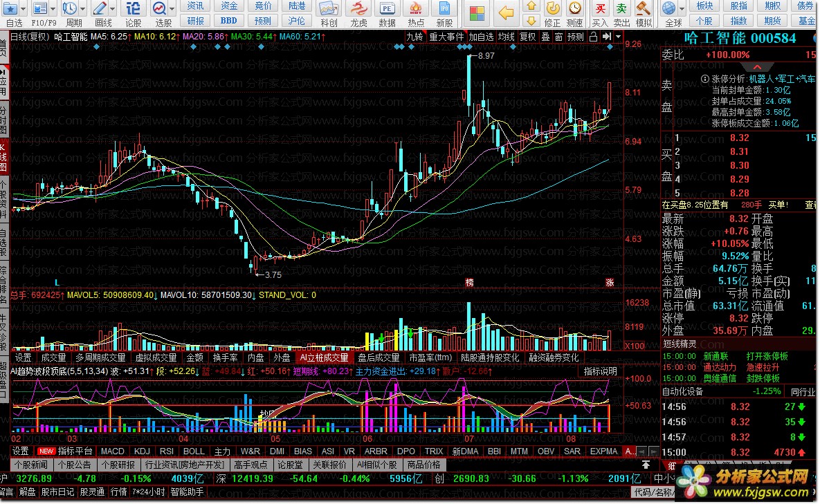Open the 模拟 simulated trading gavel icon

coord(644,8)
